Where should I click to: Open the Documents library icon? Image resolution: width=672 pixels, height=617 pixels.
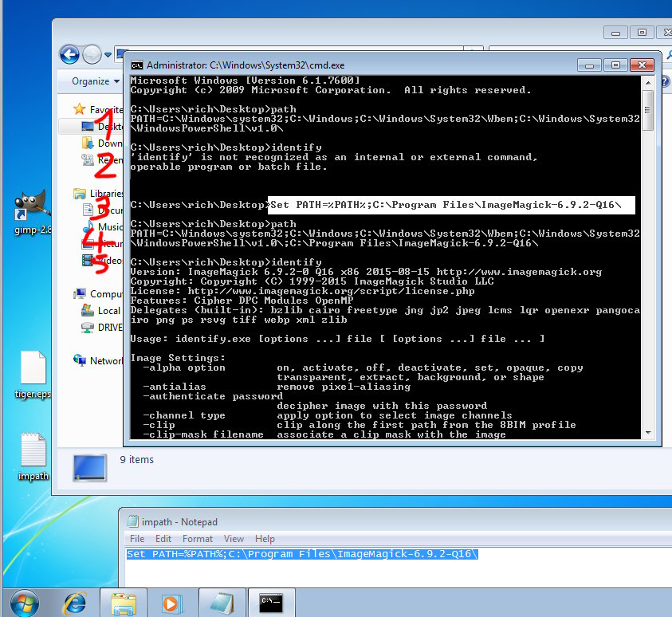click(88, 210)
